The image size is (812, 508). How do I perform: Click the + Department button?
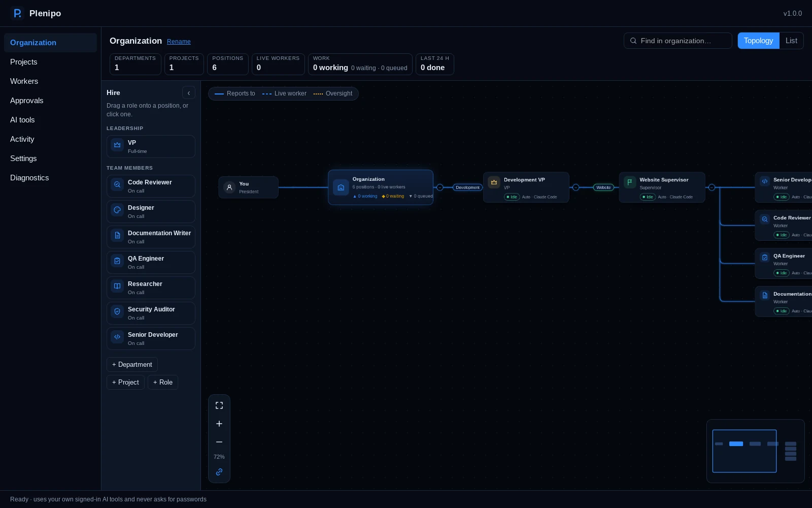[x=132, y=365]
